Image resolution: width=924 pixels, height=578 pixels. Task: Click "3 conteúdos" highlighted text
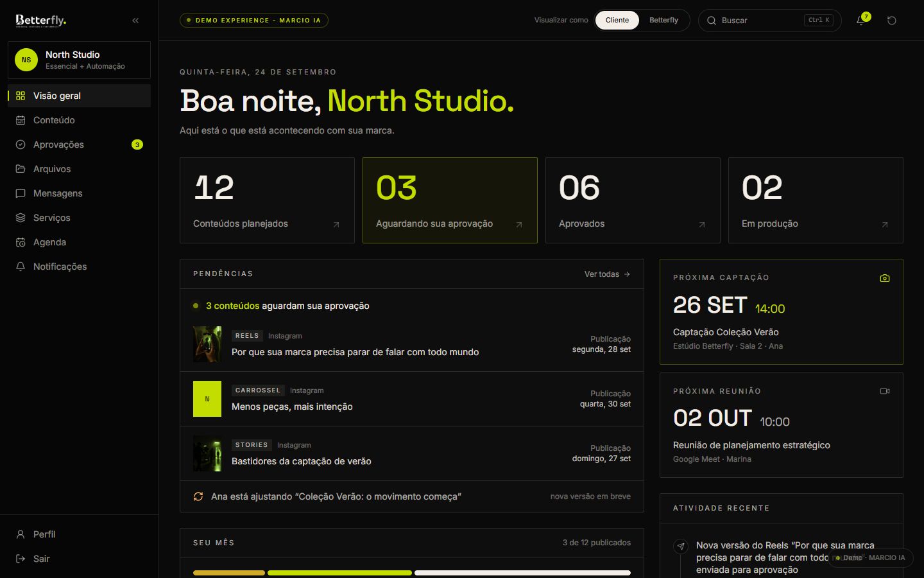click(x=233, y=306)
